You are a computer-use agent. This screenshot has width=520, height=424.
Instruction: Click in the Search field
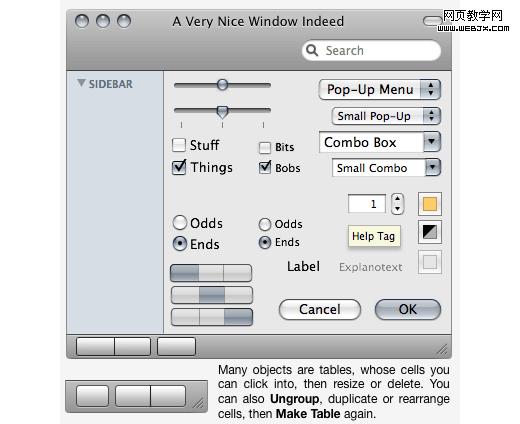pos(371,51)
